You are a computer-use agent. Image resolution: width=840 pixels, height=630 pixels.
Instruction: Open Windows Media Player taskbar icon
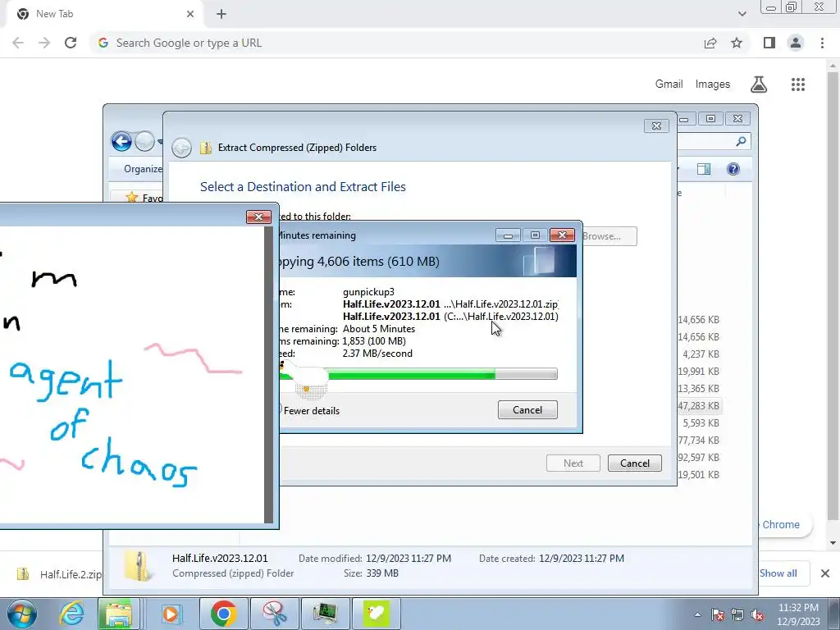(x=171, y=614)
